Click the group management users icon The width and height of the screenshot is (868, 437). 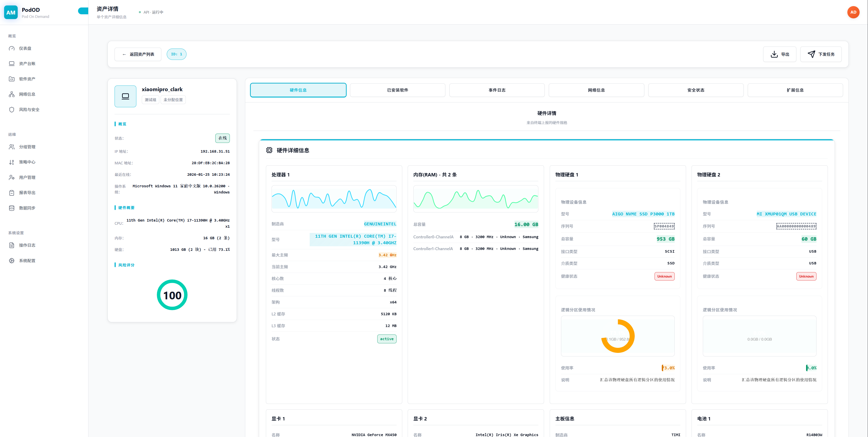pyautogui.click(x=12, y=147)
